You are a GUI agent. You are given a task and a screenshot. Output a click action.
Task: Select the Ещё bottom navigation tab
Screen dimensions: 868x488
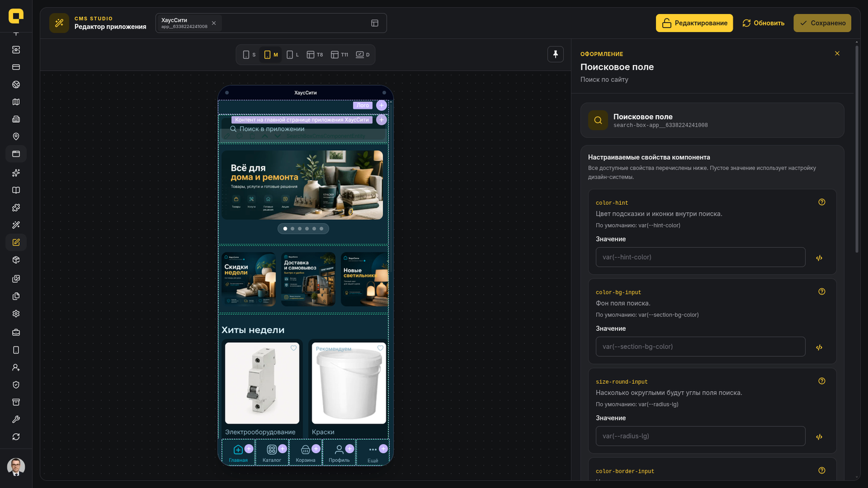coord(373,453)
